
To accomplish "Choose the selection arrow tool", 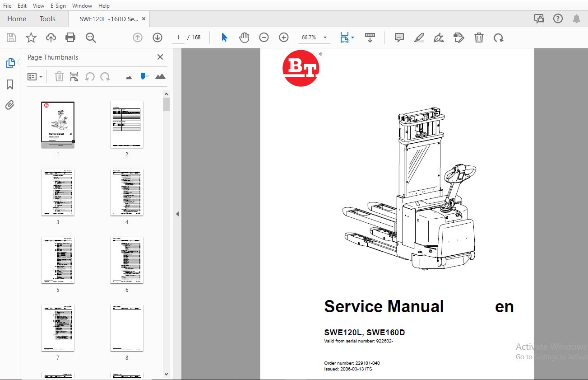I will [x=224, y=38].
